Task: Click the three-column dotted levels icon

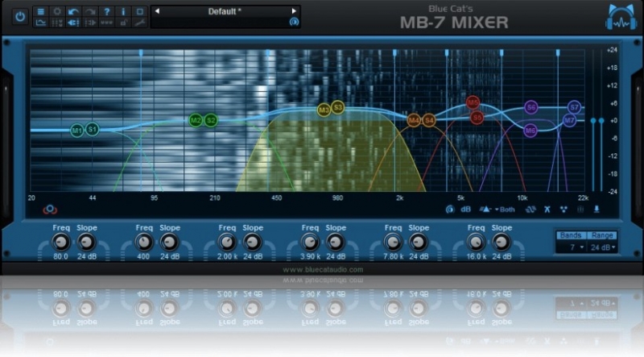Action: coord(57,23)
